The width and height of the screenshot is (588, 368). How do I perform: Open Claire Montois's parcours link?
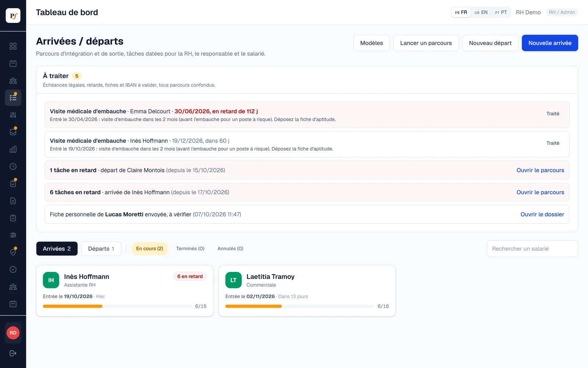coord(540,170)
